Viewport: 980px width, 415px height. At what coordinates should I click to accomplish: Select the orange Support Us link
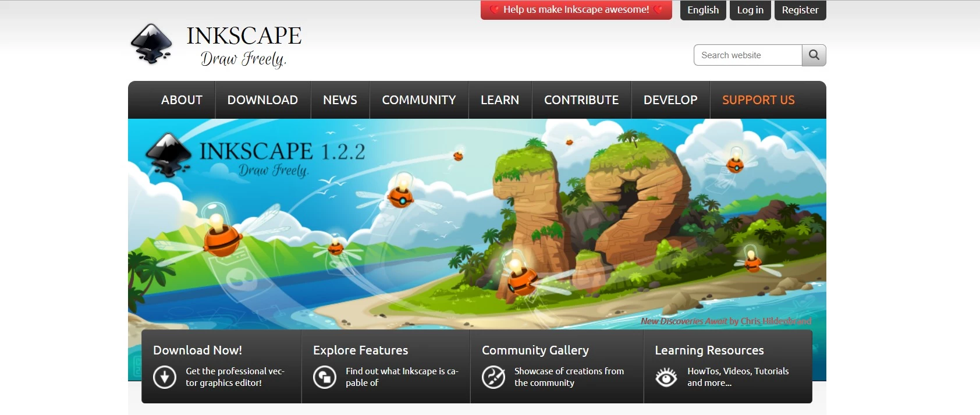[x=758, y=100]
